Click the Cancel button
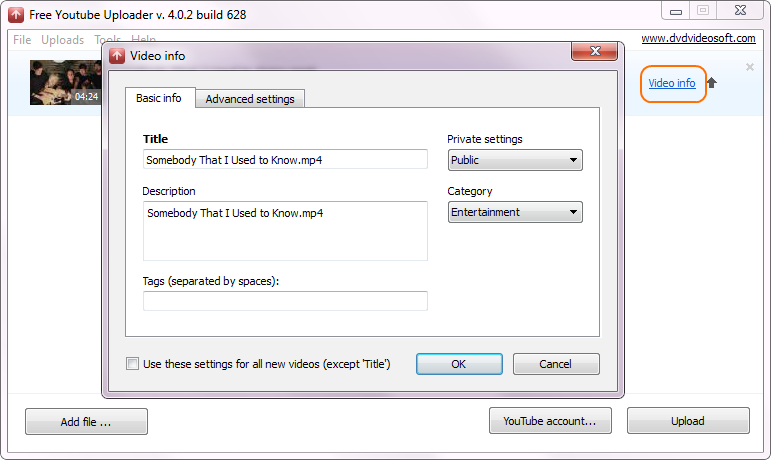Image resolution: width=771 pixels, height=460 pixels. click(556, 364)
